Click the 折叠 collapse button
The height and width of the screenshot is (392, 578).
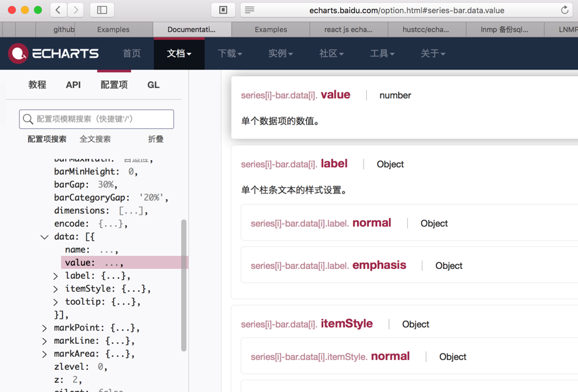(156, 139)
